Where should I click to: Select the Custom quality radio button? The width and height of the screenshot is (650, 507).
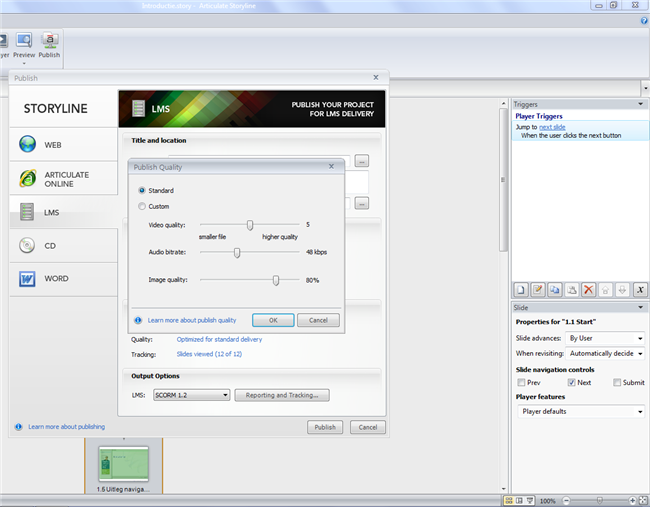point(142,206)
